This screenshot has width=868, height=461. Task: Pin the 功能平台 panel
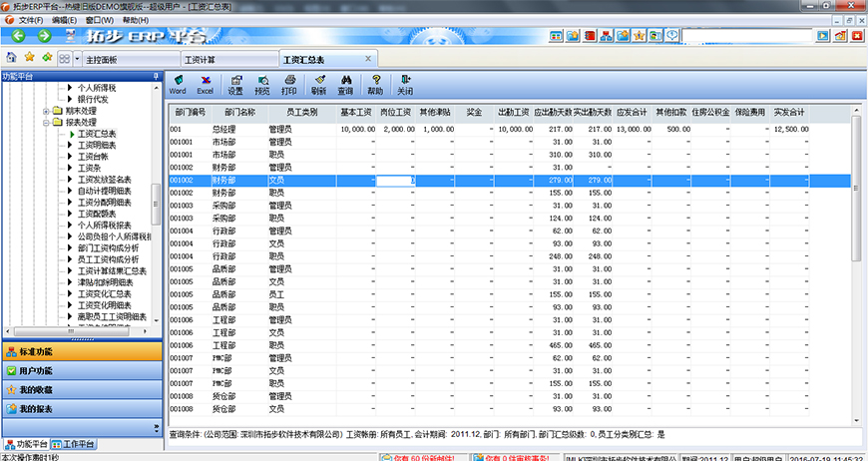(155, 76)
